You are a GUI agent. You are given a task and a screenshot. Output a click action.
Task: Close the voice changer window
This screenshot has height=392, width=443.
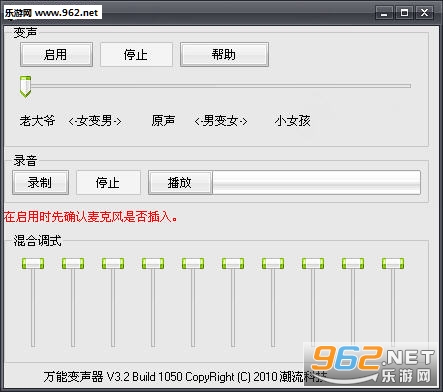click(424, 13)
